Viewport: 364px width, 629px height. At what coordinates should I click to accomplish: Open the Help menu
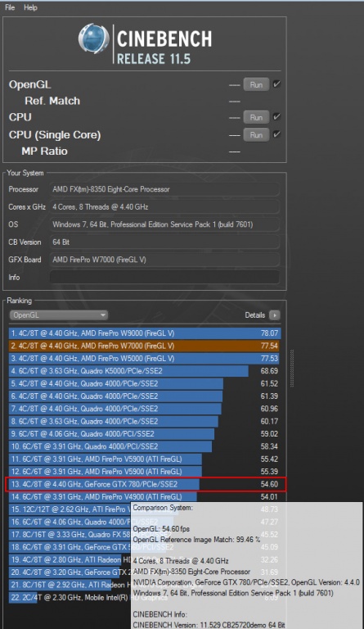pyautogui.click(x=30, y=7)
